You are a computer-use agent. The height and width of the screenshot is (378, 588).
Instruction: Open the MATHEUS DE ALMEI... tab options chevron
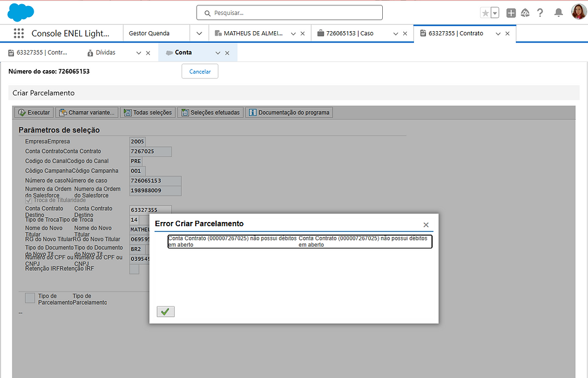(293, 34)
